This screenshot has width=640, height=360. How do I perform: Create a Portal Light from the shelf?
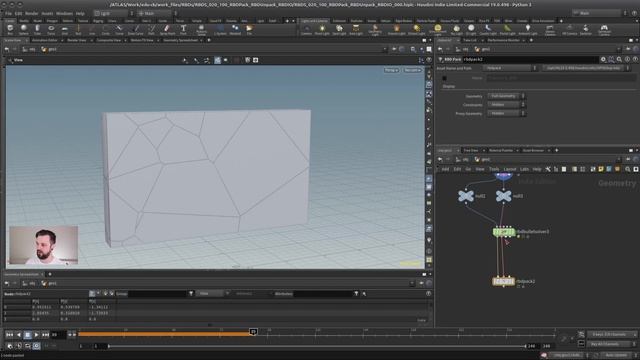(507, 29)
